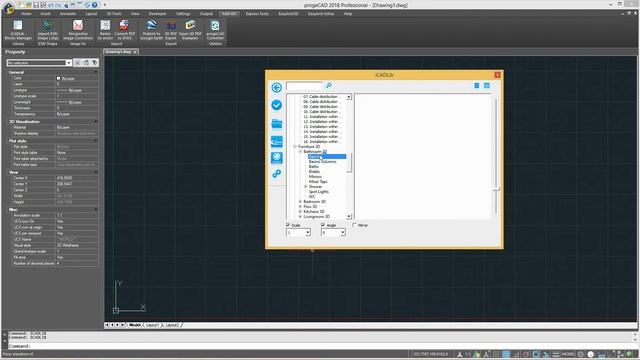Open the Express Tools ribbon tab
Image resolution: width=640 pixels, height=360 pixels.
257,14
